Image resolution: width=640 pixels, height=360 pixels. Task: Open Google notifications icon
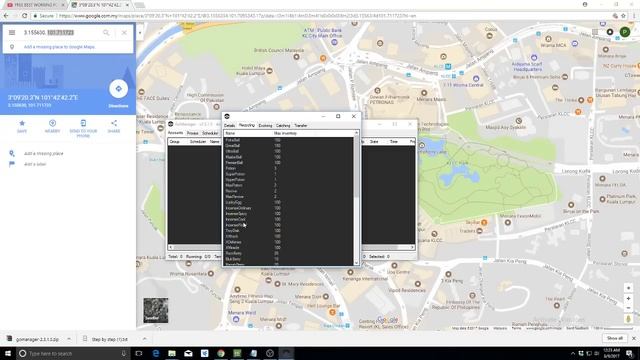610,32
